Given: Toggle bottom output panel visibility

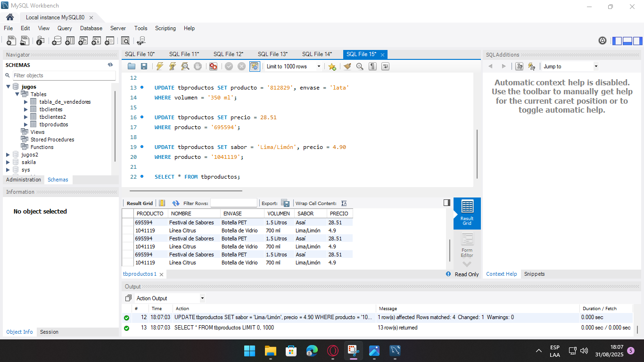Looking at the screenshot, I should tap(627, 41).
